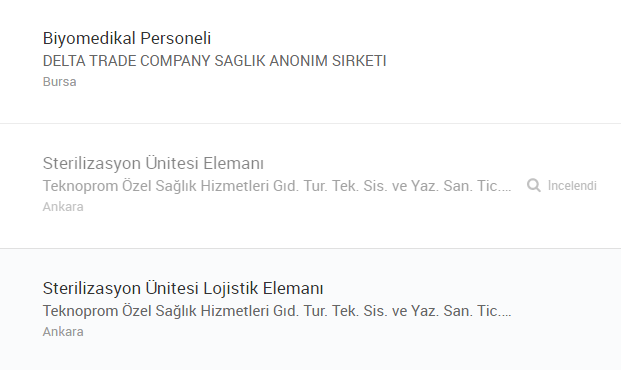Click ANONIM SIRKETI in the first company name

point(328,61)
